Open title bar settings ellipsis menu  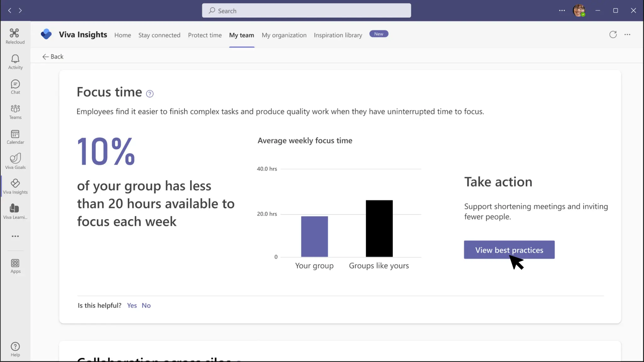pos(562,10)
